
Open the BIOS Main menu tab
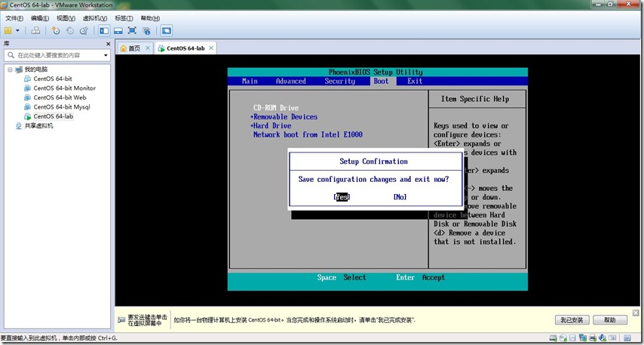point(250,81)
